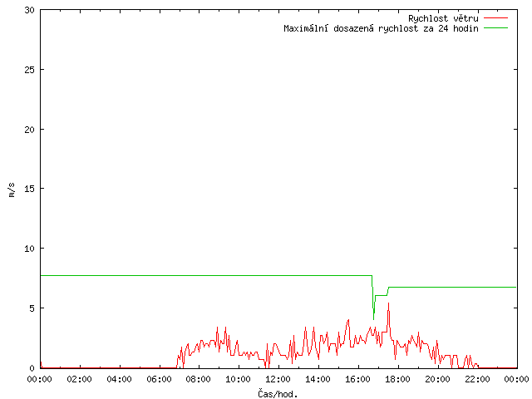Image resolution: width=532 pixels, height=399 pixels.
Task: Click the y-axis value 0
Action: click(32, 368)
